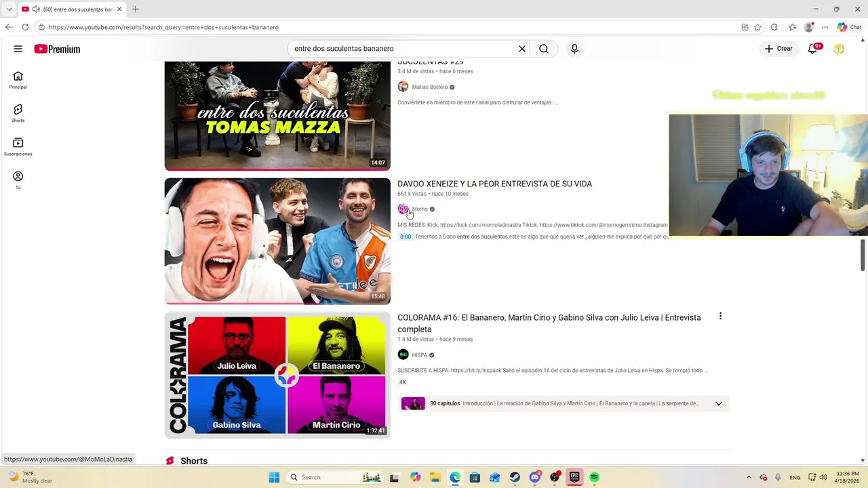Open the split screen icon in address bar

click(745, 27)
